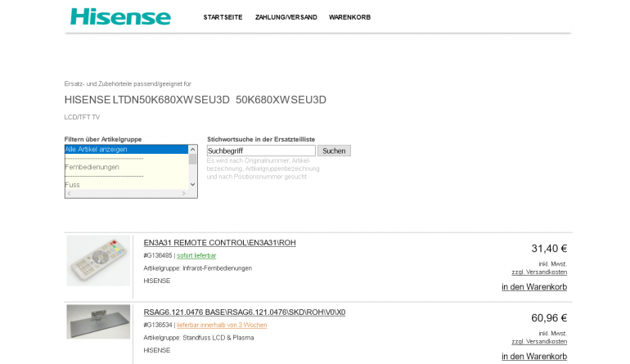Go to WARENKORB in top navigation
Viewport: 630px width, 364px height.
coord(349,17)
